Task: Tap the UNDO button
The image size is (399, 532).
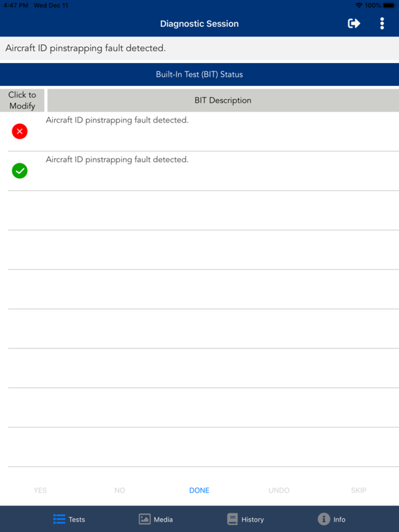Action: pos(279,490)
